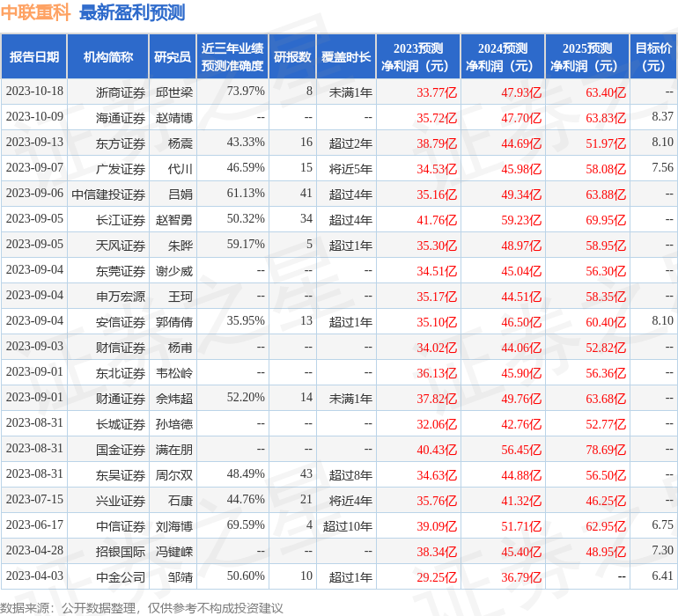Click the 最新盈利预测 heading
The height and width of the screenshot is (616, 678).
(132, 12)
